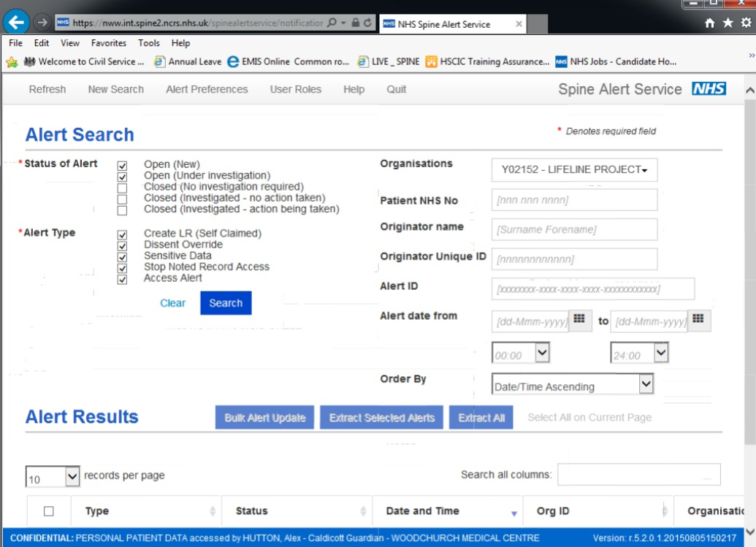This screenshot has width=756, height=547.
Task: Sort results by Status column arrows
Action: tap(363, 511)
